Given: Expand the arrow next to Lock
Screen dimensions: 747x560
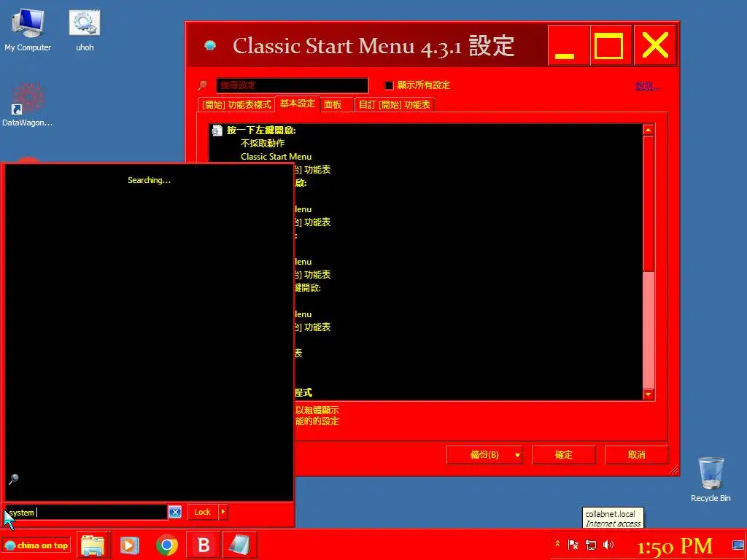Looking at the screenshot, I should (223, 512).
